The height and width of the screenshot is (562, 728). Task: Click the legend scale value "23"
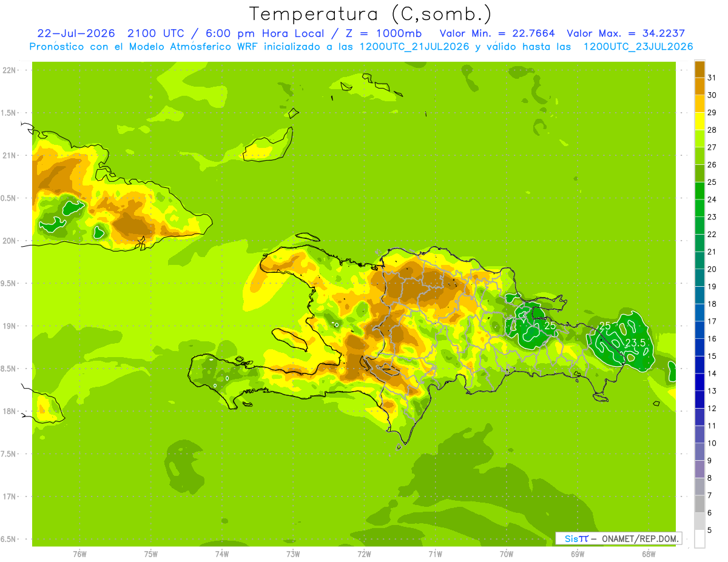pos(712,216)
